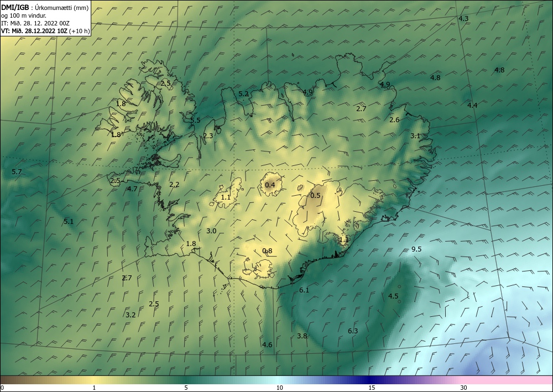Click the 5.1 precipitation label
The height and width of the screenshot is (392, 553).
point(69,222)
